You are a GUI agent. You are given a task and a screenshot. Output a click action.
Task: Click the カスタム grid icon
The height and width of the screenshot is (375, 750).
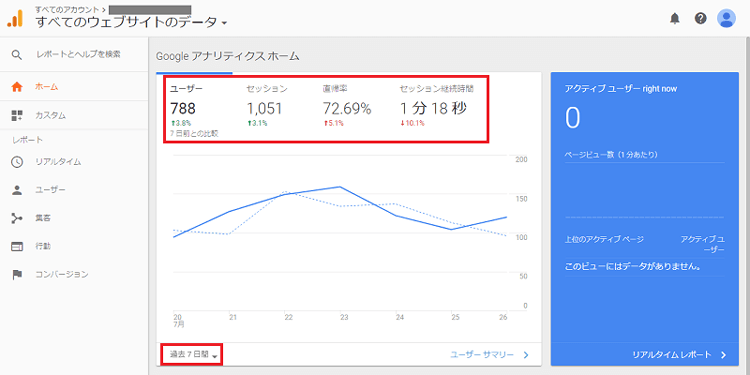(17, 115)
